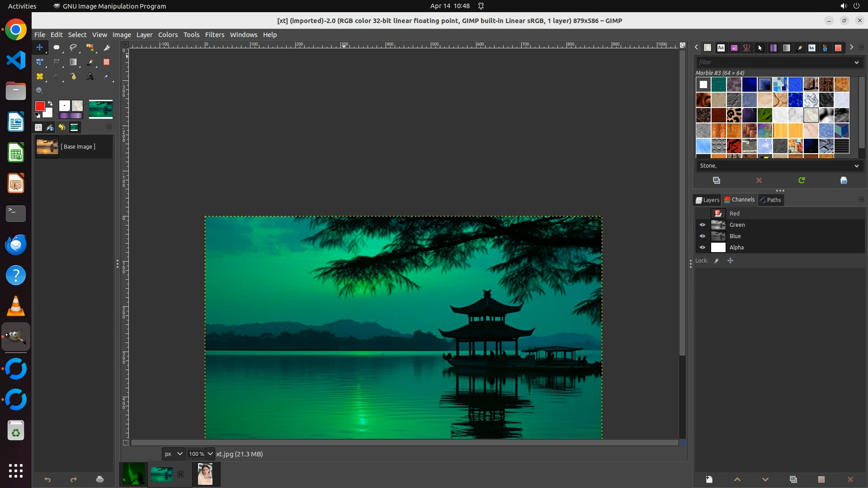868x488 pixels.
Task: Expand the Stone tag dropdown
Action: pyautogui.click(x=856, y=166)
